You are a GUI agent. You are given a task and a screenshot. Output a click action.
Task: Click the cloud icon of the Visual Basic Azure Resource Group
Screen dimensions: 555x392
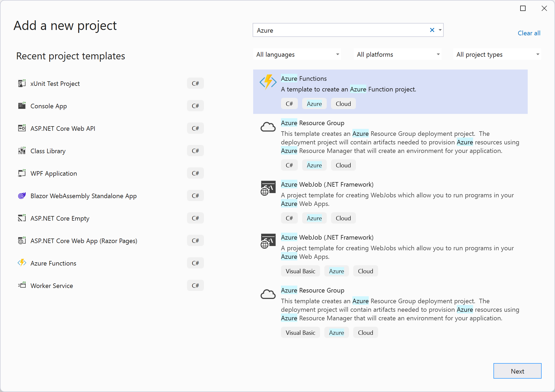[268, 294]
